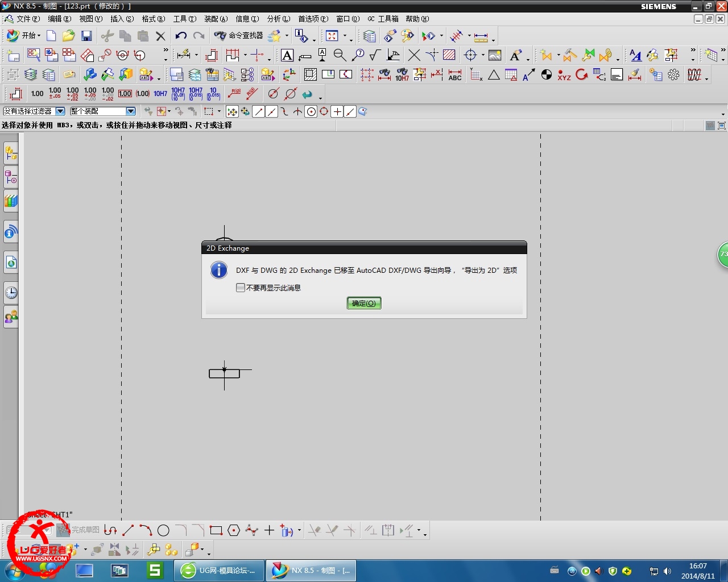Click the NX 8.5 - 制图 taskbar button
The height and width of the screenshot is (582, 728).
click(x=311, y=570)
